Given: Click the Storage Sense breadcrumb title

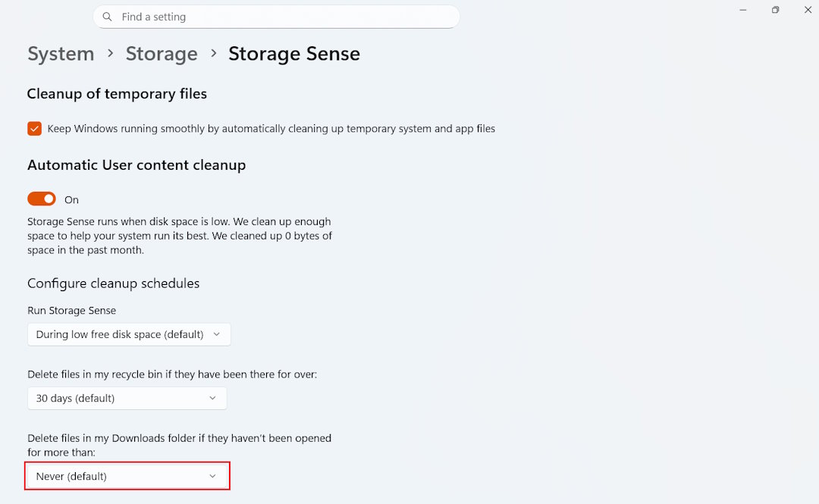Looking at the screenshot, I should tap(294, 54).
